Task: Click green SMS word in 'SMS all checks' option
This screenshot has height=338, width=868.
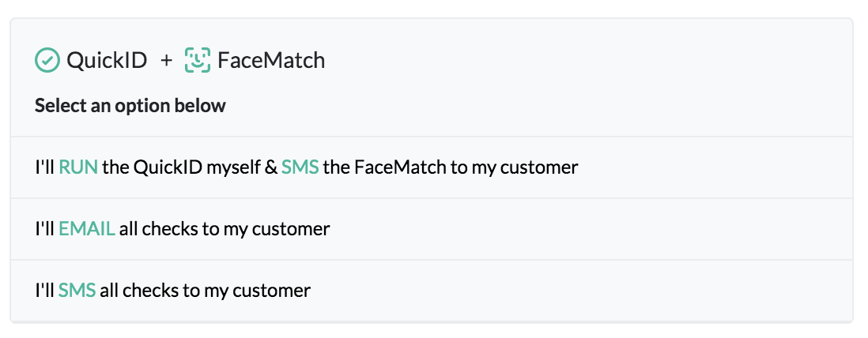Action: 77,291
